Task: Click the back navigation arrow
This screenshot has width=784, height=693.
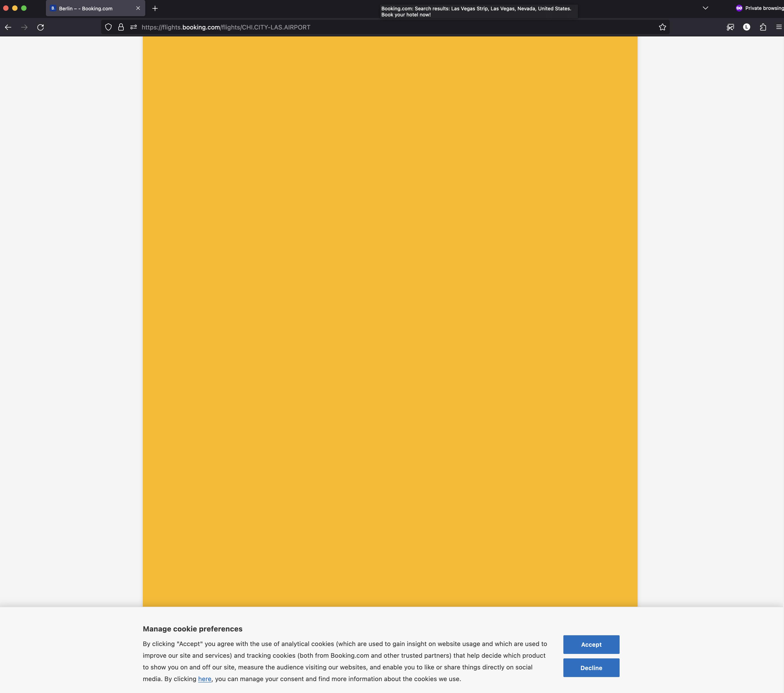Action: [x=8, y=27]
